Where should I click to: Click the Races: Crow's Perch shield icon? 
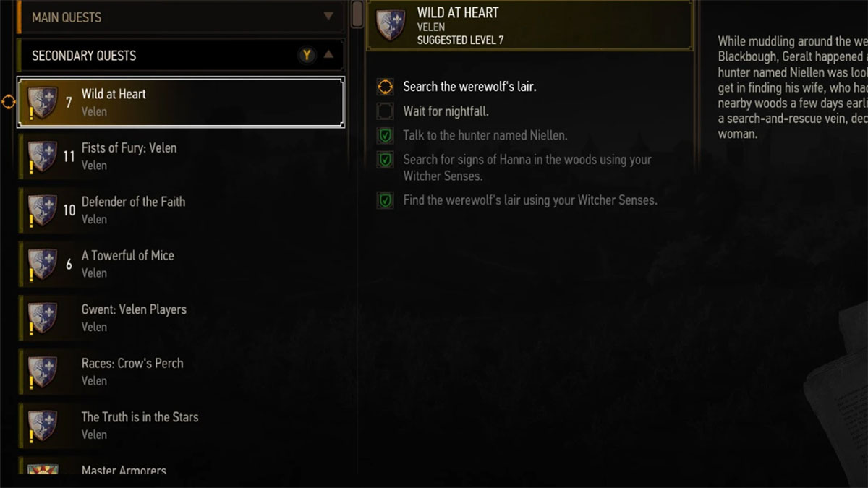coord(42,372)
